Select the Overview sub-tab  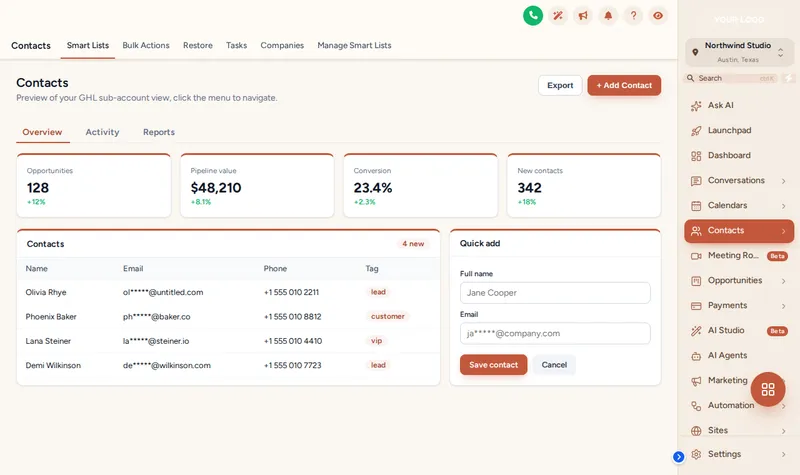(42, 132)
